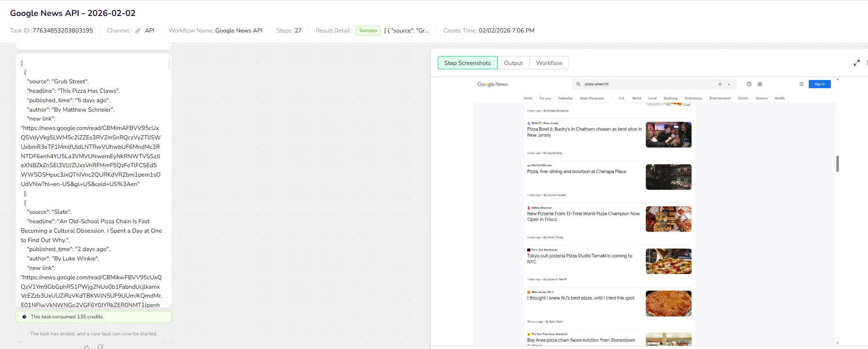Image resolution: width=868 pixels, height=349 pixels.
Task: Select the Step Screenshots tab
Action: pos(467,63)
